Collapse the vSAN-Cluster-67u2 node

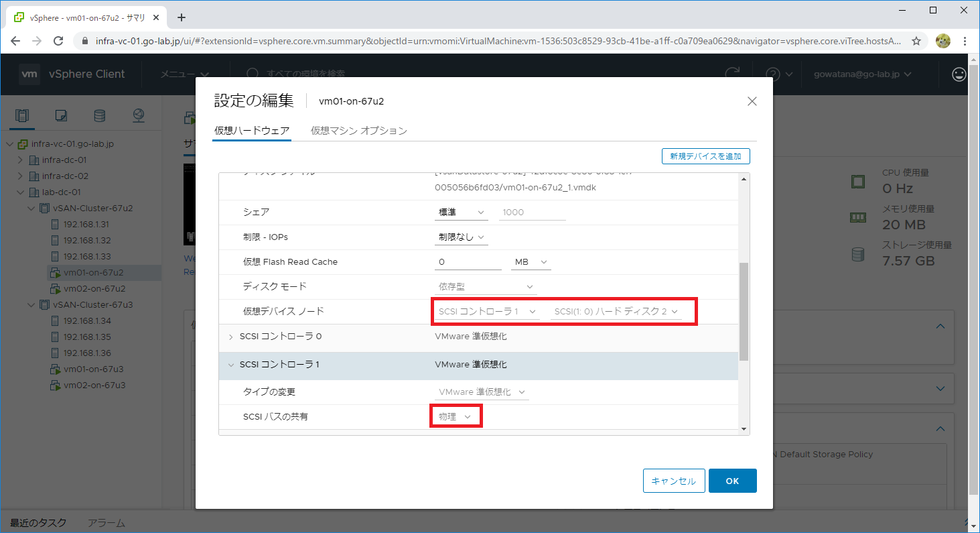pyautogui.click(x=31, y=208)
